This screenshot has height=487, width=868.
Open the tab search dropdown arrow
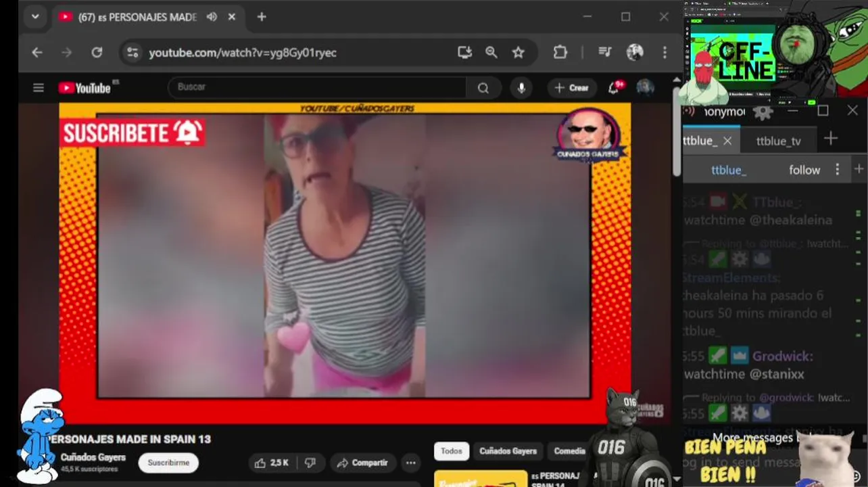35,17
